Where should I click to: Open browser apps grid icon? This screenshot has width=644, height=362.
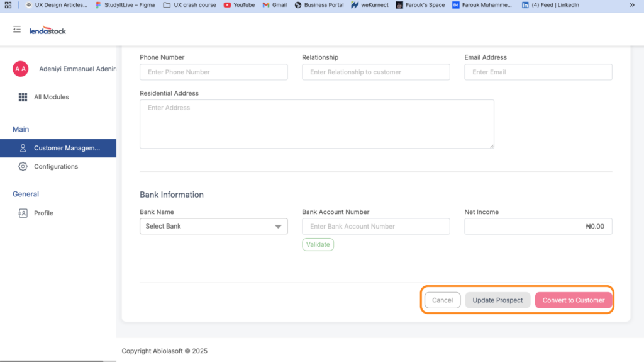click(8, 5)
